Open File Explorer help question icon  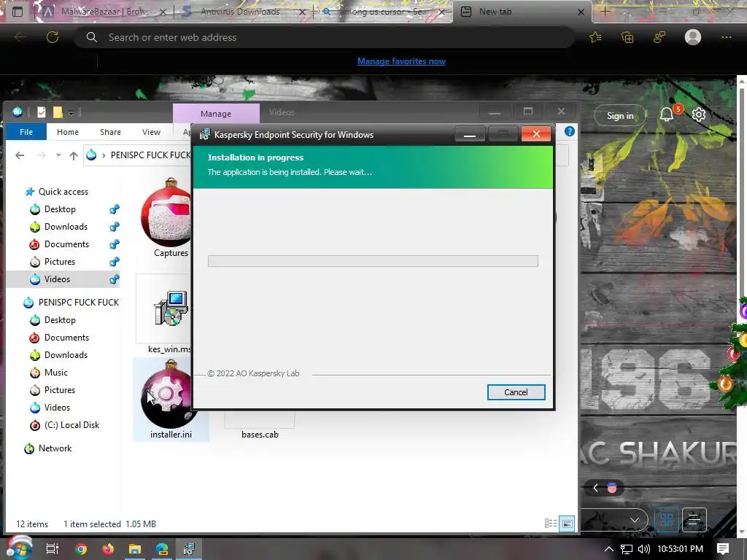(569, 131)
